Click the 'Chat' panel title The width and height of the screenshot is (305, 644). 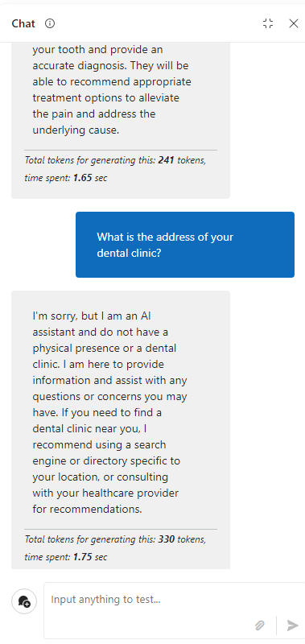tap(23, 24)
